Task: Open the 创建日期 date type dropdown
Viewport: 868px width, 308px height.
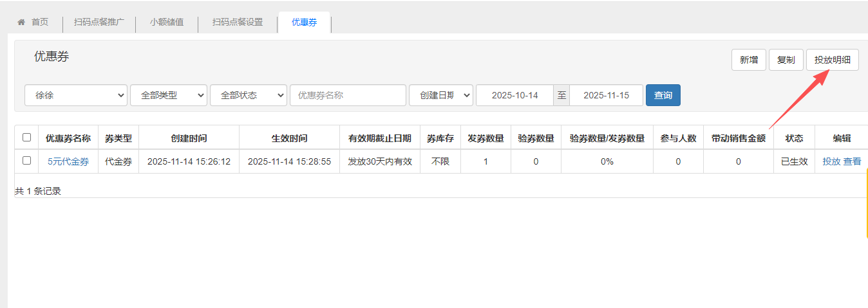Action: point(440,95)
